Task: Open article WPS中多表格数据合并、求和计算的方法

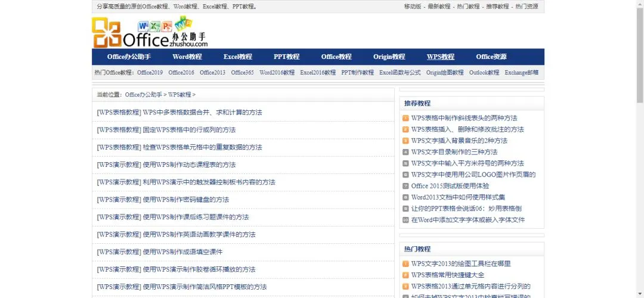Action: [x=203, y=113]
